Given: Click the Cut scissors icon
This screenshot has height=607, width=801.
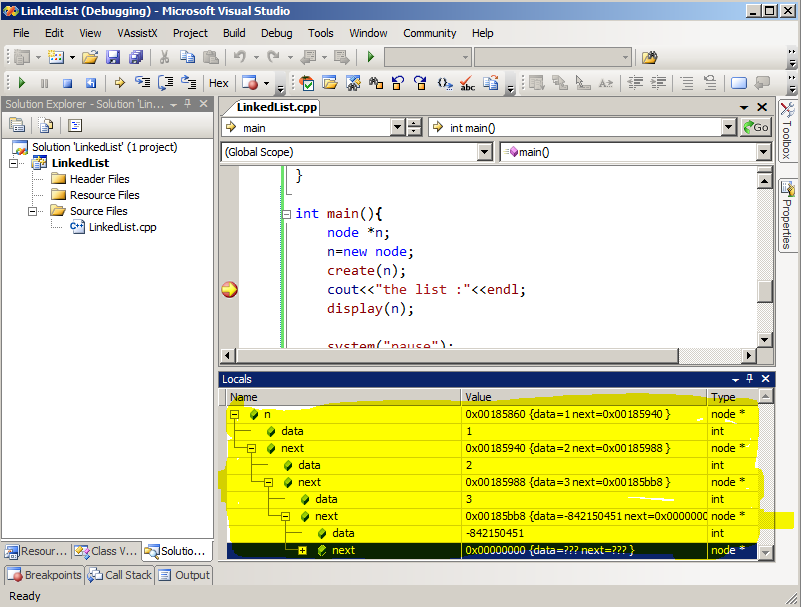Looking at the screenshot, I should [164, 57].
